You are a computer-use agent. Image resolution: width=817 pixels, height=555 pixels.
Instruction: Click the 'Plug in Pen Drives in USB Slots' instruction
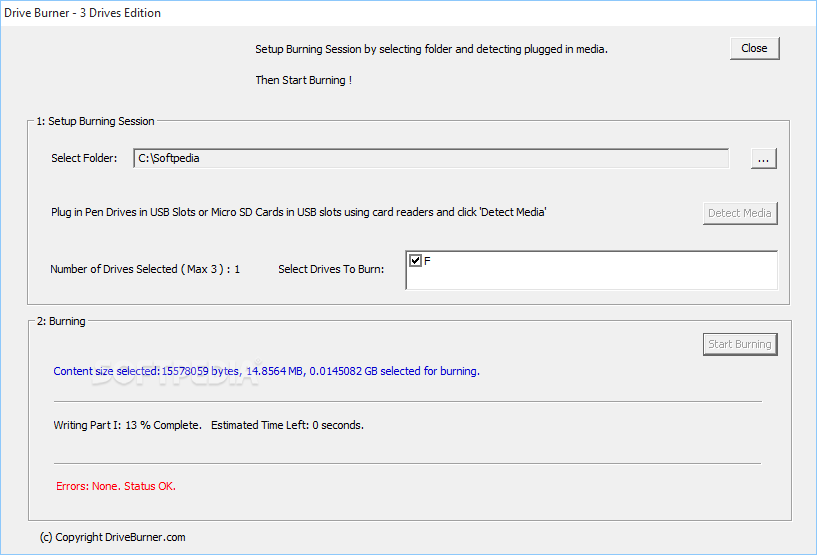pos(299,212)
